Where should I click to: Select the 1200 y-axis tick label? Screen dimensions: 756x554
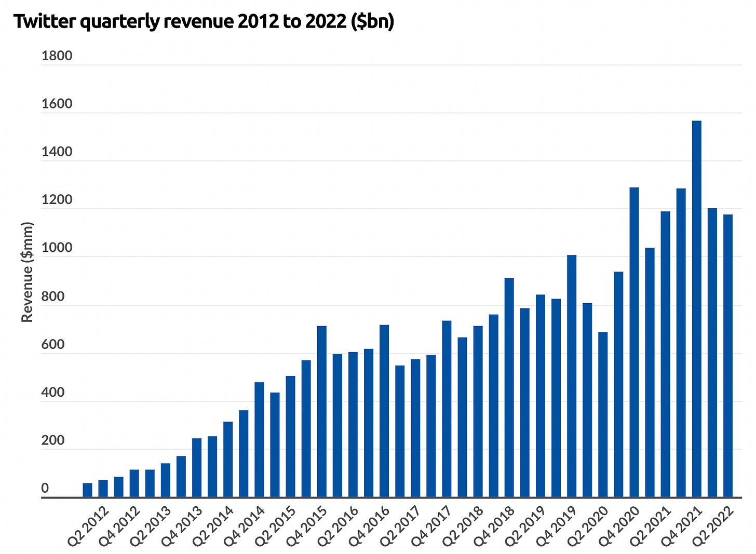(57, 200)
